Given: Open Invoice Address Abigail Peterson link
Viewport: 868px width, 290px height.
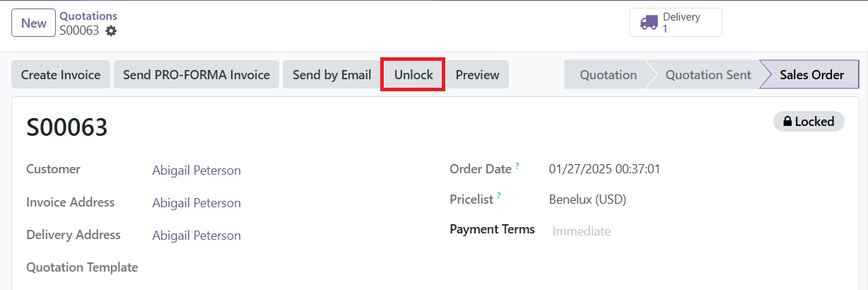Looking at the screenshot, I should click(x=197, y=203).
